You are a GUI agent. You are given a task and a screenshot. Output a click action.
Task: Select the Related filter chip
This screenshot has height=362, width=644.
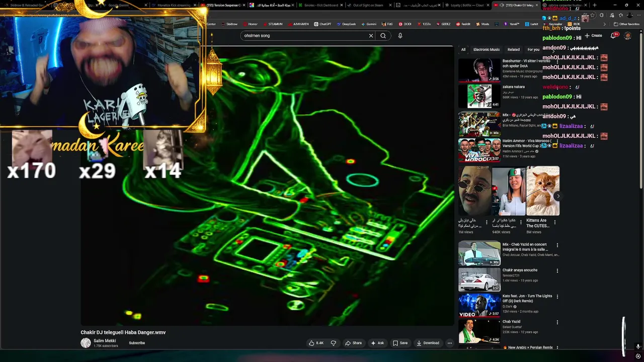[514, 50]
